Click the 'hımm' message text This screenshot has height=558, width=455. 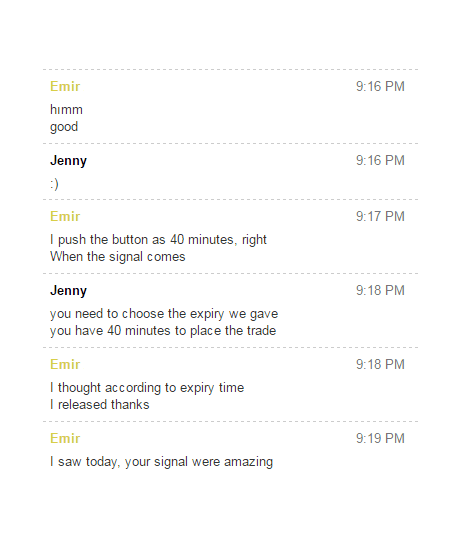click(66, 109)
